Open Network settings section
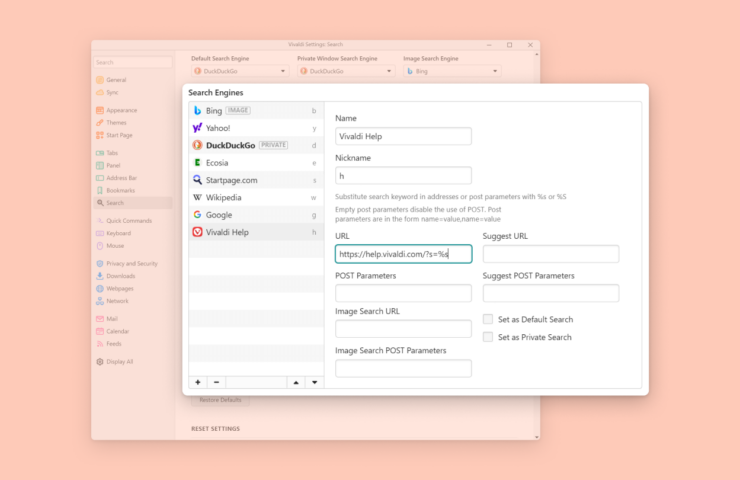 click(x=133, y=301)
